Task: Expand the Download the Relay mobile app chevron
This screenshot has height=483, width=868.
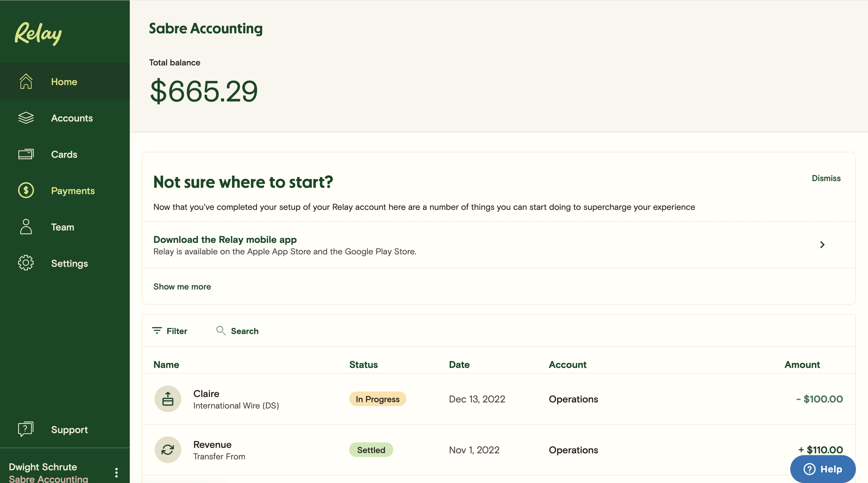Action: point(822,245)
